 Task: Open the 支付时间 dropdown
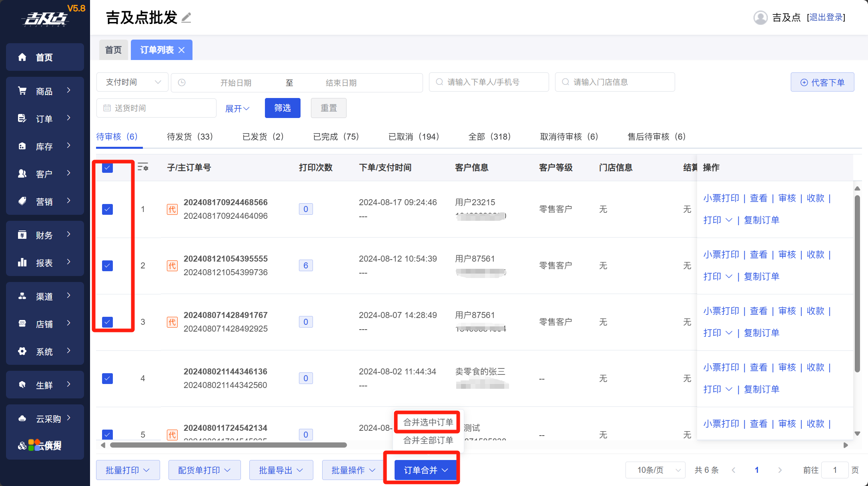click(x=132, y=82)
